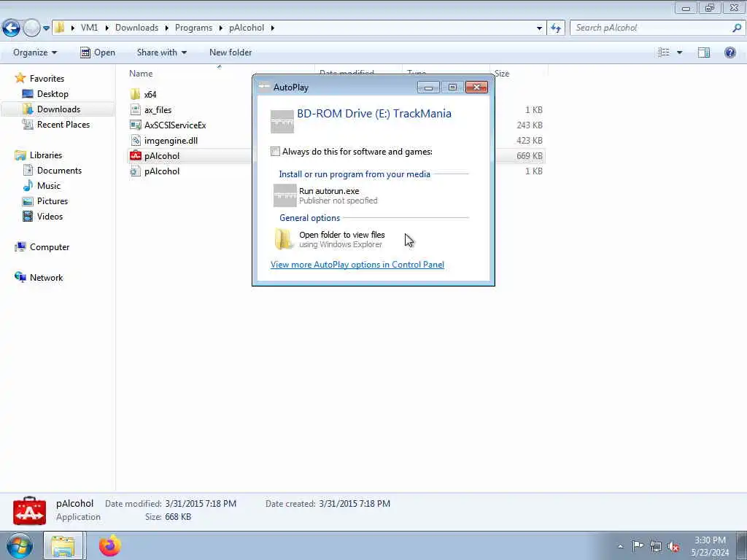The height and width of the screenshot is (560, 747).
Task: Sort by Size column header
Action: [x=502, y=74]
